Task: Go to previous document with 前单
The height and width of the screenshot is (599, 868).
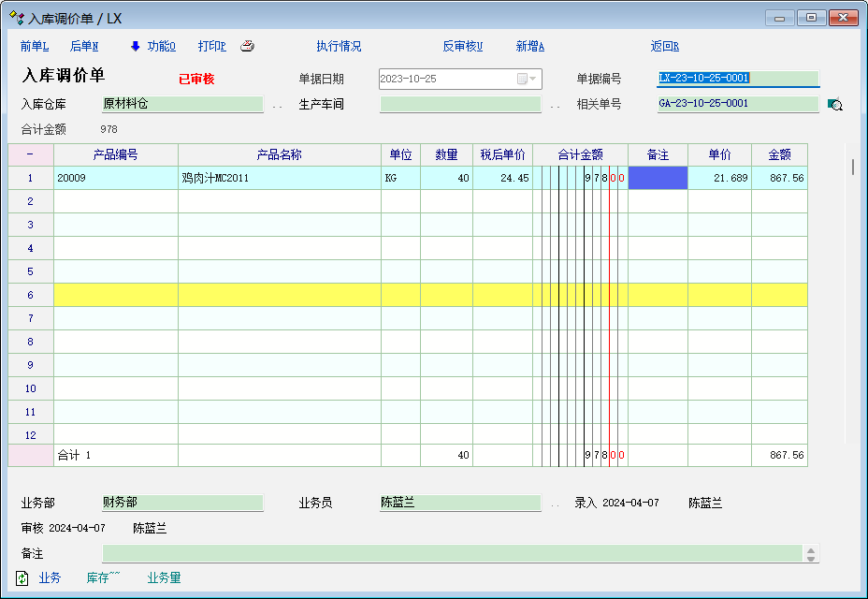Action: 35,47
